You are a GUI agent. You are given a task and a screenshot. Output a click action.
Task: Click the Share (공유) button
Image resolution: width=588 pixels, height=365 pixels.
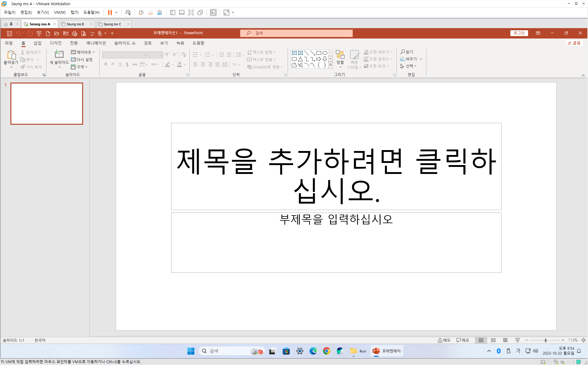(574, 43)
